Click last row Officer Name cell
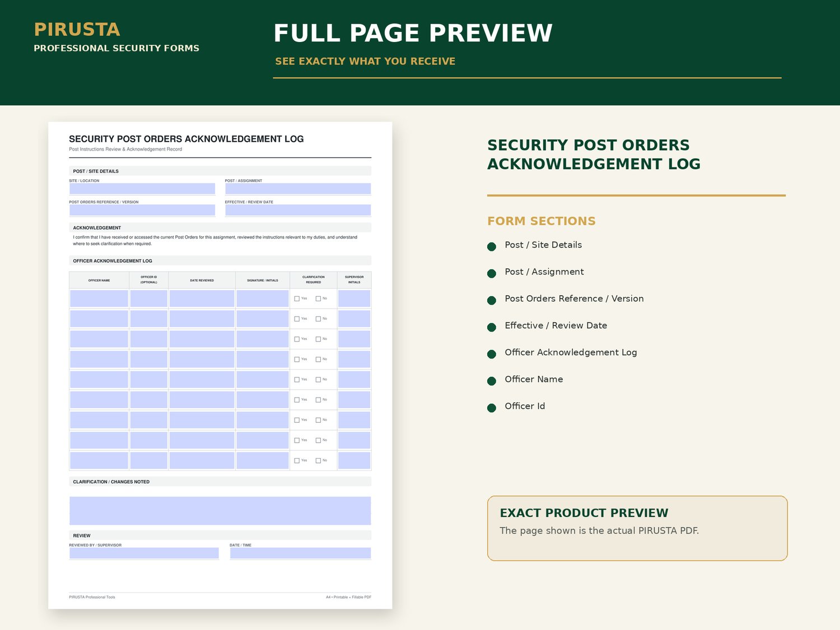Screen dimensions: 840x630 [x=99, y=460]
